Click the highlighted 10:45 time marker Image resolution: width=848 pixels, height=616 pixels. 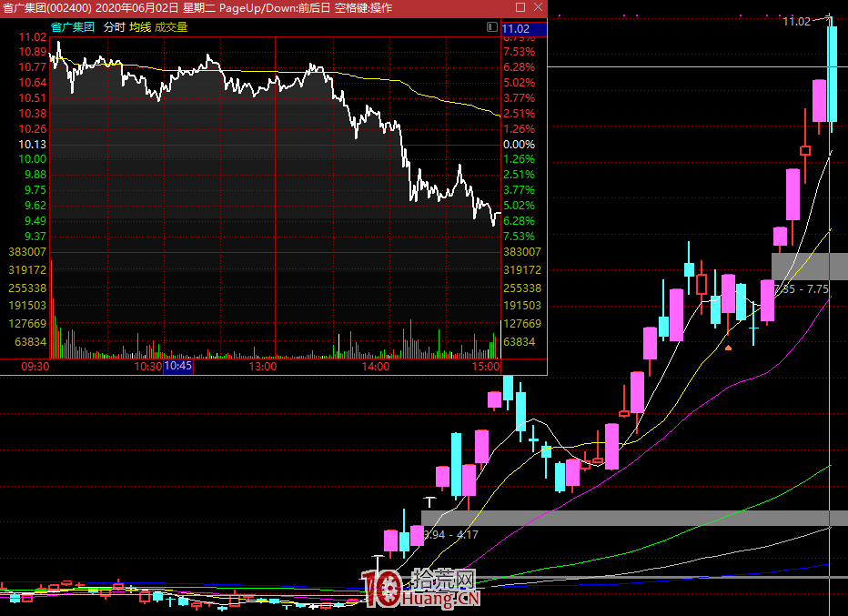tap(177, 367)
